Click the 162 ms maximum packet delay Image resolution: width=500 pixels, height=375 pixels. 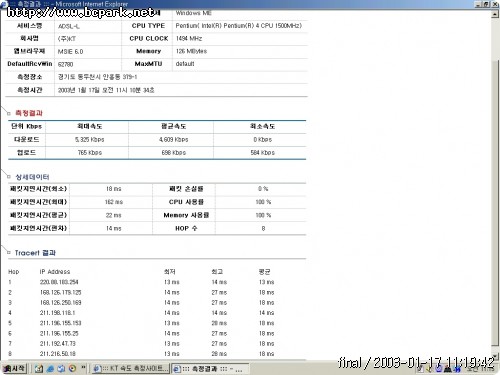114,202
